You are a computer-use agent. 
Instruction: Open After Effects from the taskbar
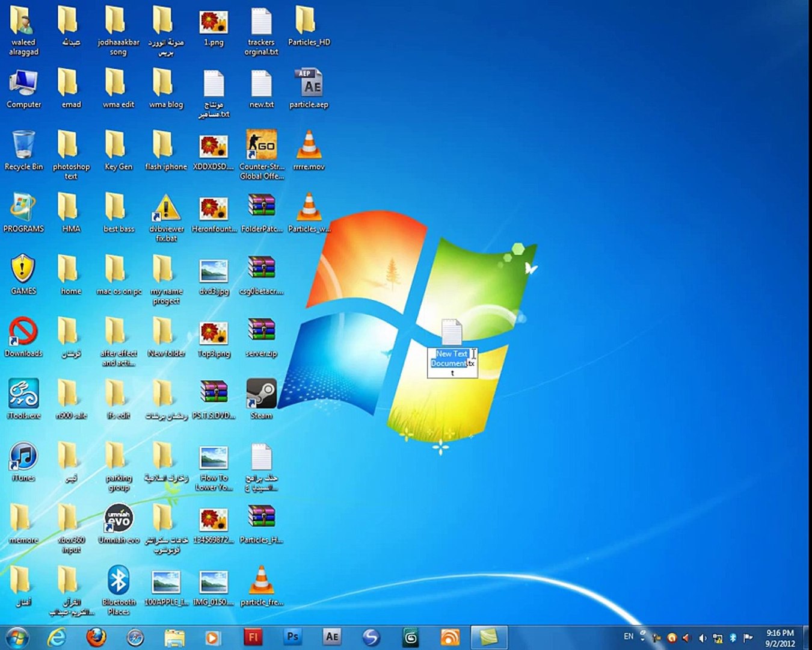332,637
